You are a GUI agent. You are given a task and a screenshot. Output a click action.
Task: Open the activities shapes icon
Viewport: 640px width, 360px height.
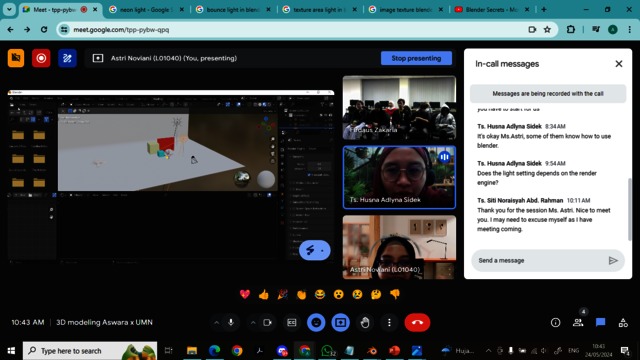[x=623, y=322]
